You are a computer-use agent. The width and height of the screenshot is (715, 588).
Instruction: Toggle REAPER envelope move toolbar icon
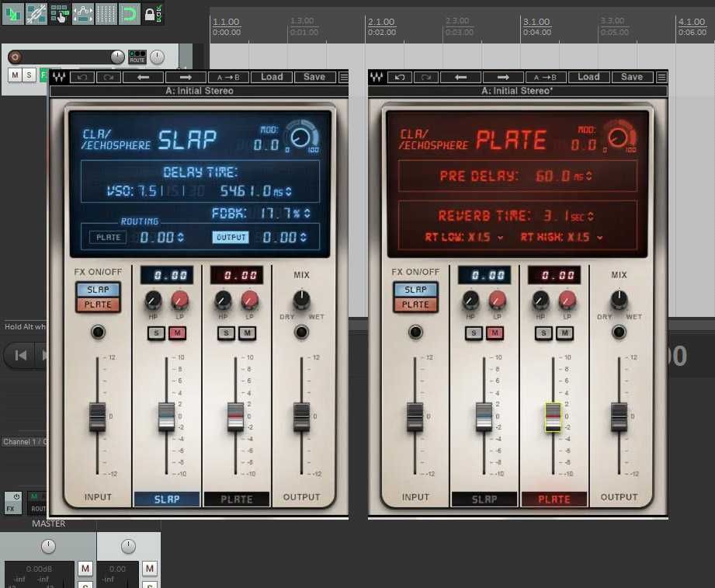(x=82, y=14)
